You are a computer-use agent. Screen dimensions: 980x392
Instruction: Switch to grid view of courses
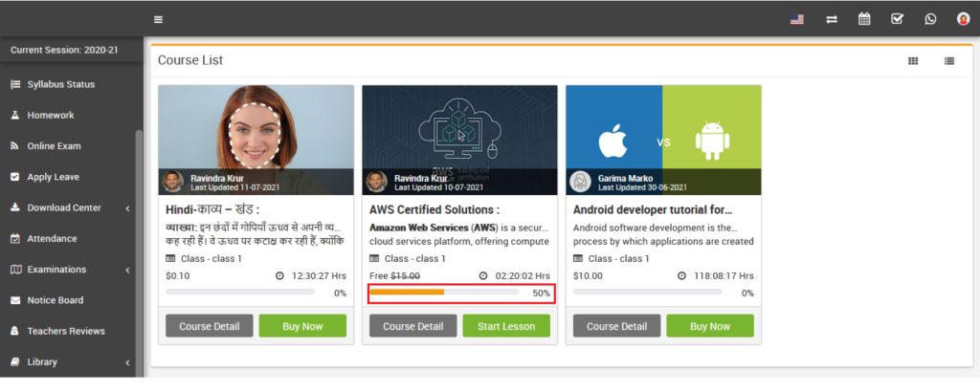pyautogui.click(x=913, y=60)
